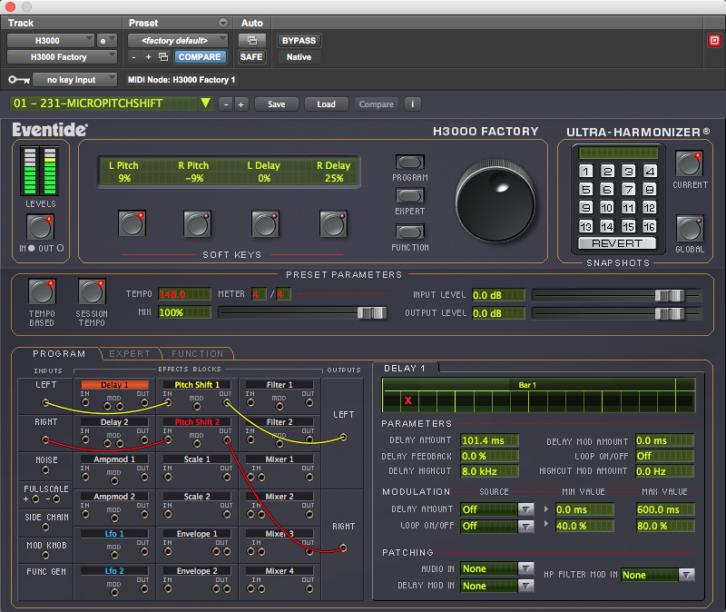
Task: Click the OUTPUT LEVEL slider handle
Action: coord(670,314)
